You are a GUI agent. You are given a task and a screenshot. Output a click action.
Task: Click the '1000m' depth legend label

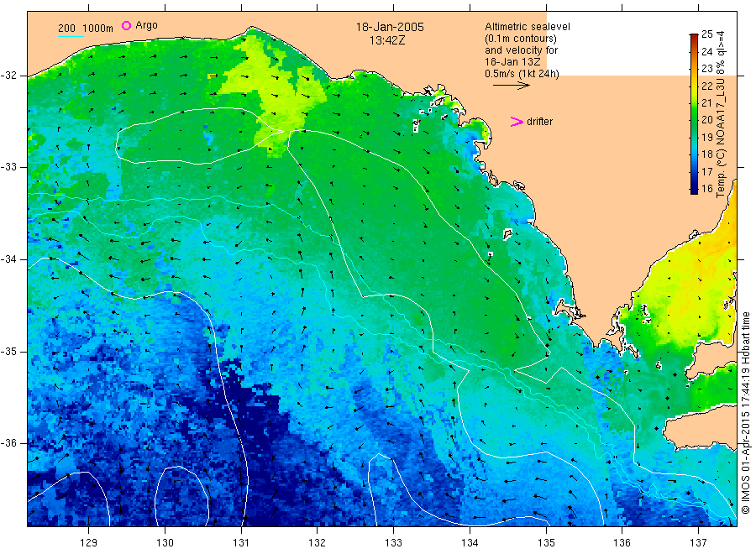pos(98,29)
